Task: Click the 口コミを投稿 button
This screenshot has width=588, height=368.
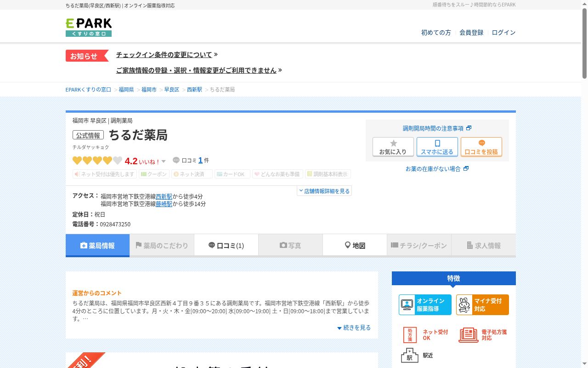Action: coord(481,147)
